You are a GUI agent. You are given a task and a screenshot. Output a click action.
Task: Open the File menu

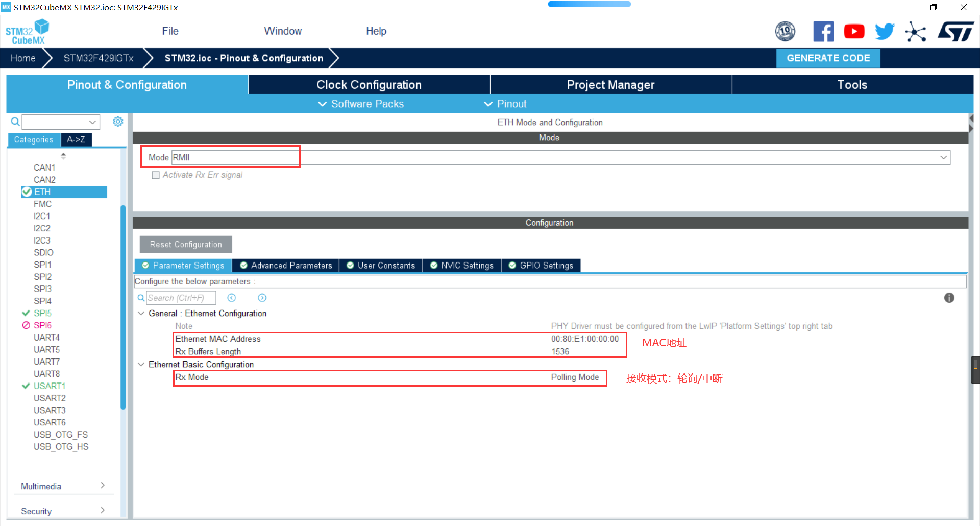click(170, 31)
